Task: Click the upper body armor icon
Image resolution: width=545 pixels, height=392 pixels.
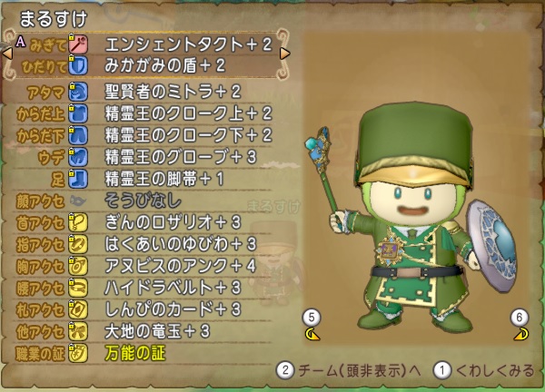Action: (x=78, y=113)
